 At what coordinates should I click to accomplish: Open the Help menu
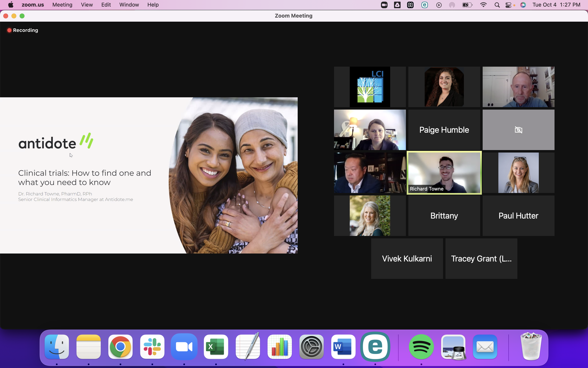[x=153, y=5]
